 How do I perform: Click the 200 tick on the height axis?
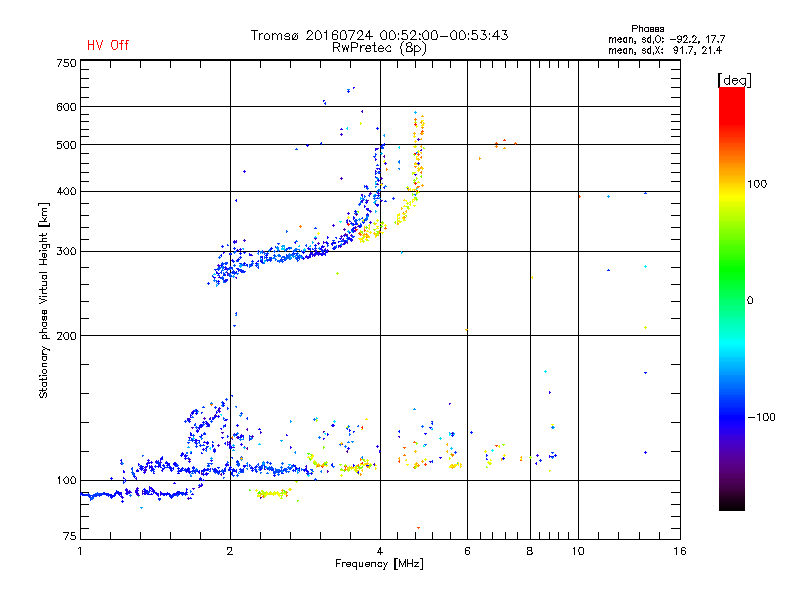pyautogui.click(x=66, y=336)
